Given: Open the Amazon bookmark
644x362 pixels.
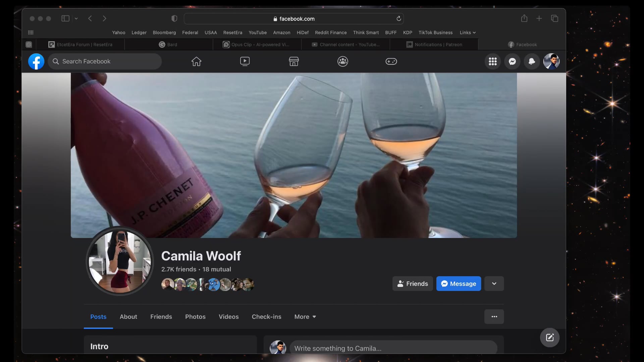Looking at the screenshot, I should [282, 33].
